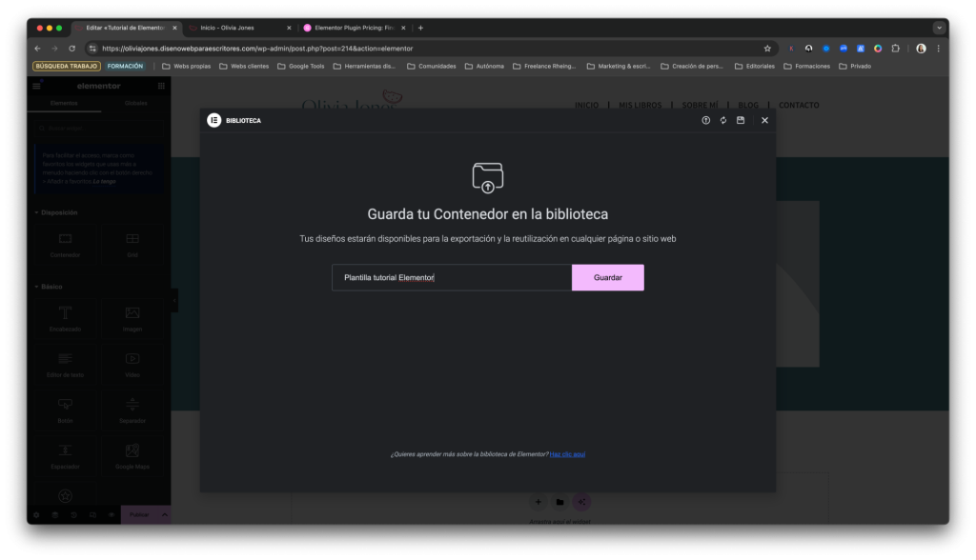The height and width of the screenshot is (560, 976).
Task: Open the Elementor hamburger menu
Action: pos(34,85)
